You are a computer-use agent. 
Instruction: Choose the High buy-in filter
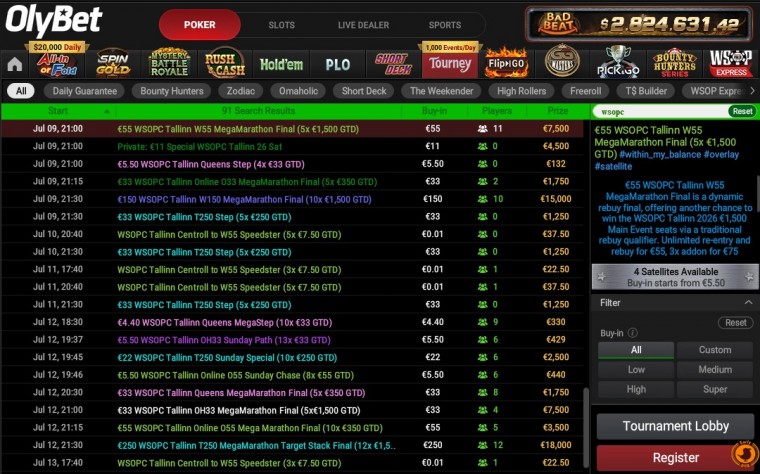tap(636, 389)
